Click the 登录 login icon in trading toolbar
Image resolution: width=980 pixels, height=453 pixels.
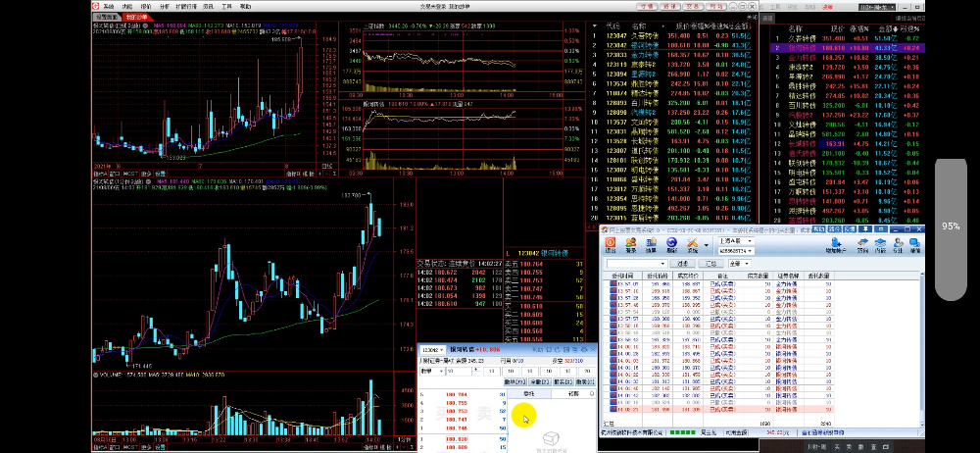click(x=633, y=247)
